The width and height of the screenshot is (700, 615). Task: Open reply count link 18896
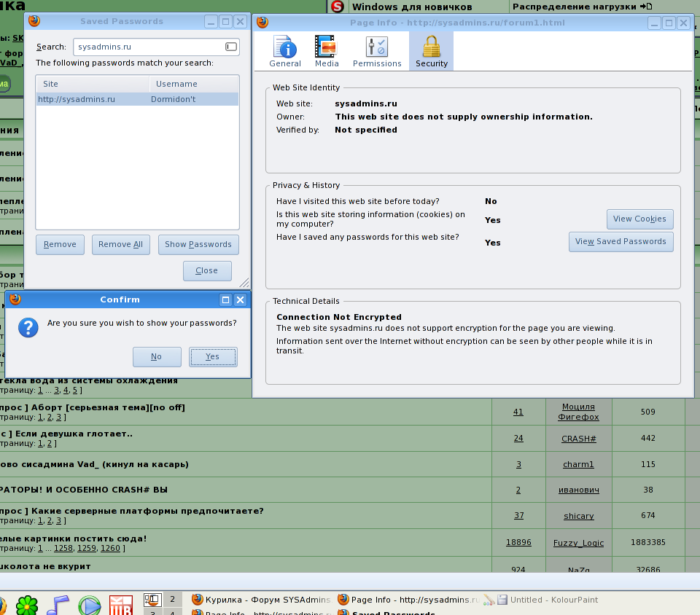tap(518, 542)
